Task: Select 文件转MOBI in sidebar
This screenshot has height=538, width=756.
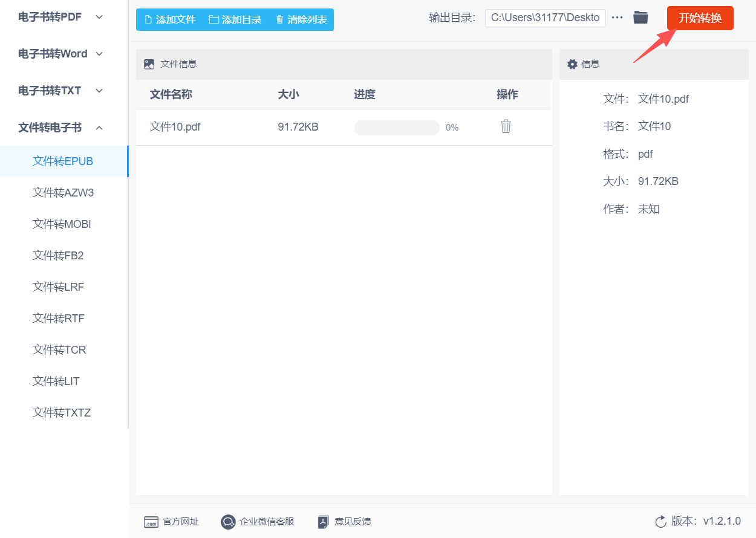Action: click(x=64, y=224)
